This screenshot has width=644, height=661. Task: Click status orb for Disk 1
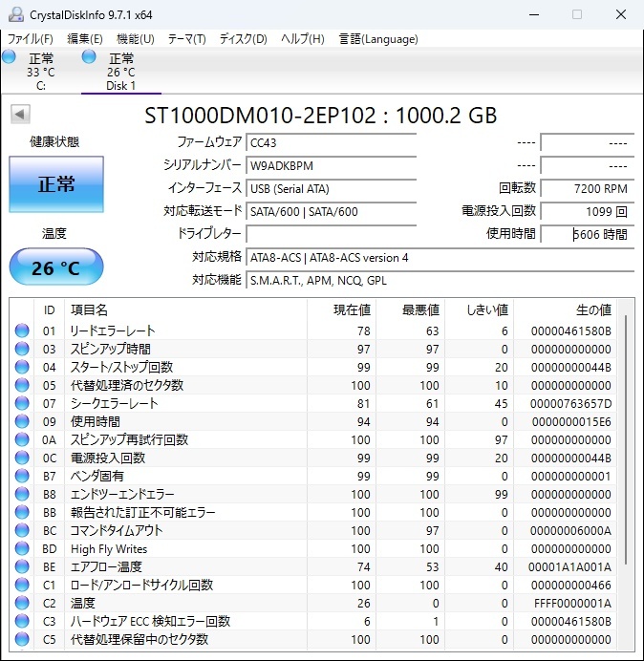[x=89, y=56]
